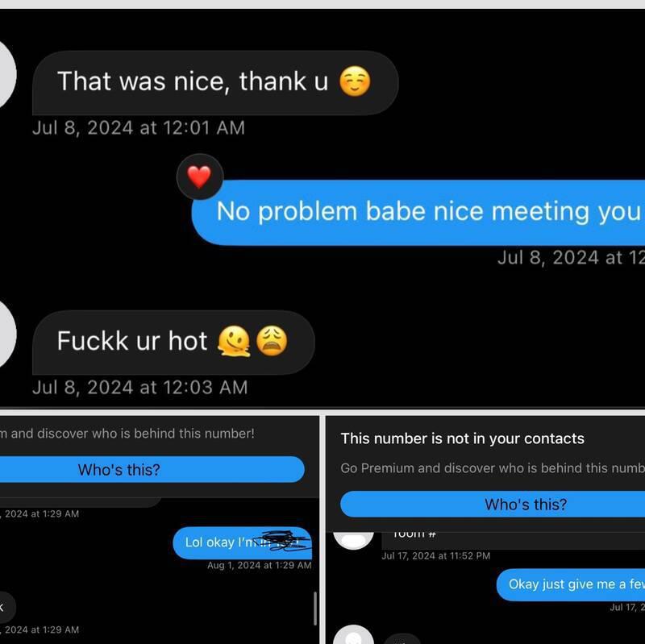Tap the sender avatar beside "That was nice"
645x644 pixels.
7,74
